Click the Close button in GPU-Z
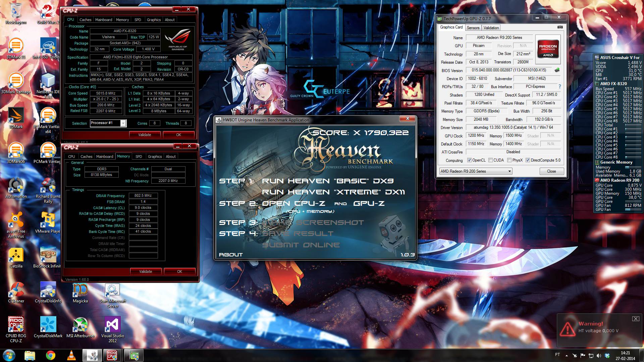This screenshot has width=644, height=362. [551, 171]
